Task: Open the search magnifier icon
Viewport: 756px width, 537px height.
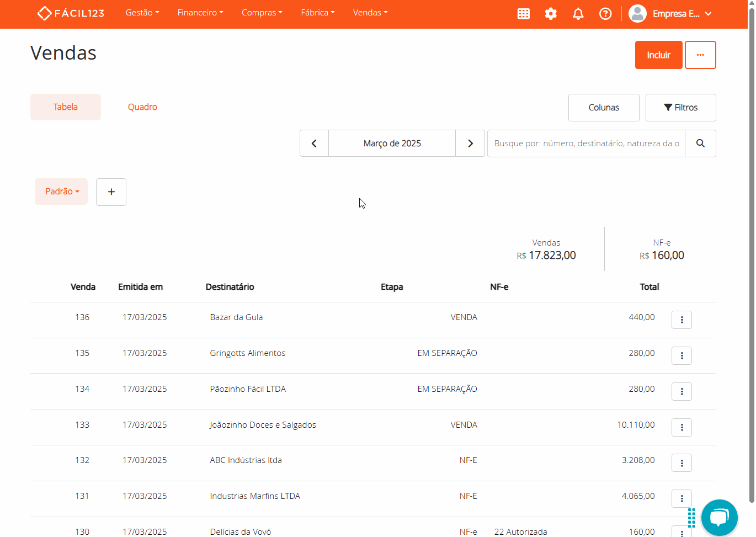Action: point(700,143)
